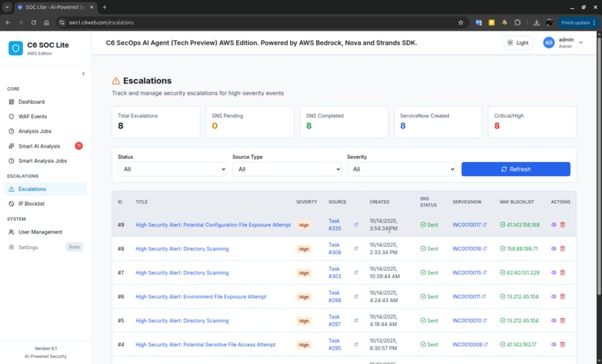Delete escalation #8 with trash icon

(562, 248)
